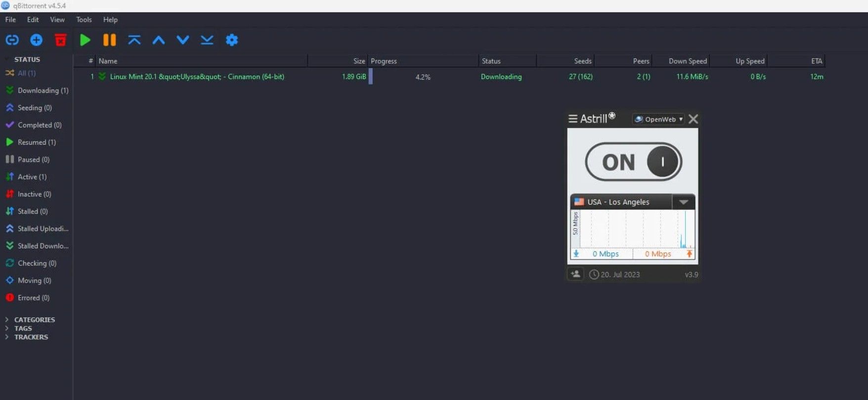868x400 pixels.
Task: Click the 12m ETA value
Action: (817, 77)
